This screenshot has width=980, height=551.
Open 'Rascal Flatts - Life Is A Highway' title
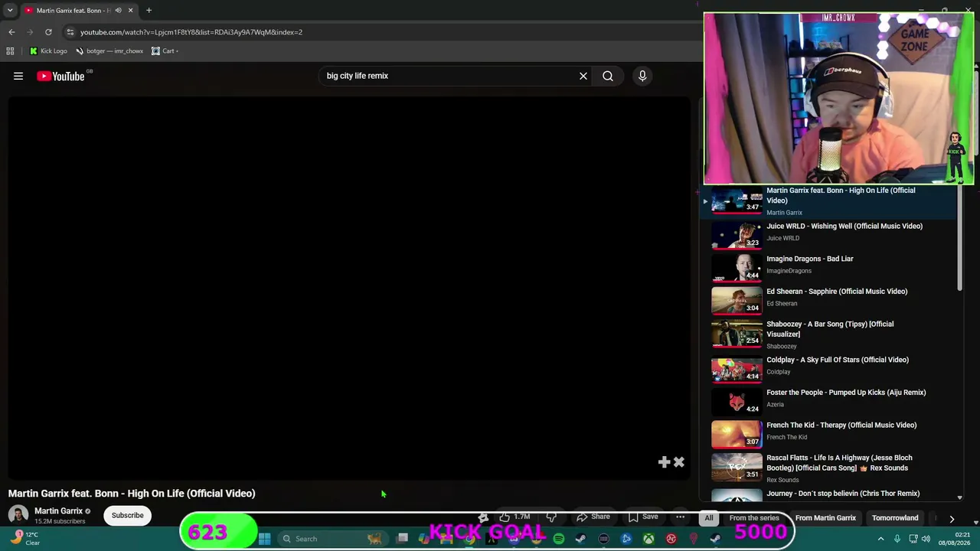point(839,463)
